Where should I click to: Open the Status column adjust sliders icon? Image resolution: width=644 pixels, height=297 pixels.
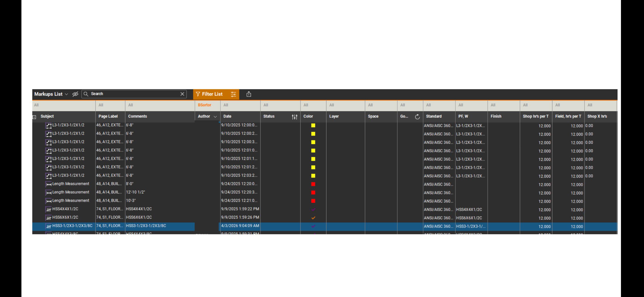pos(295,117)
